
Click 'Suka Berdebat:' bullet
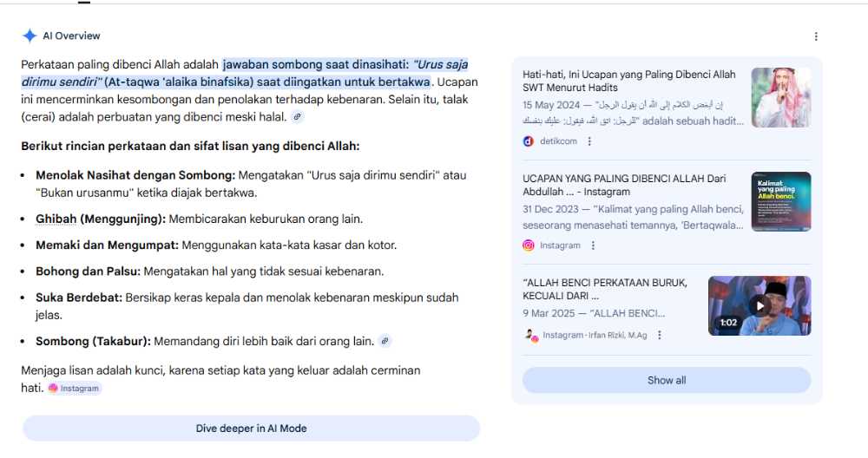coord(79,298)
